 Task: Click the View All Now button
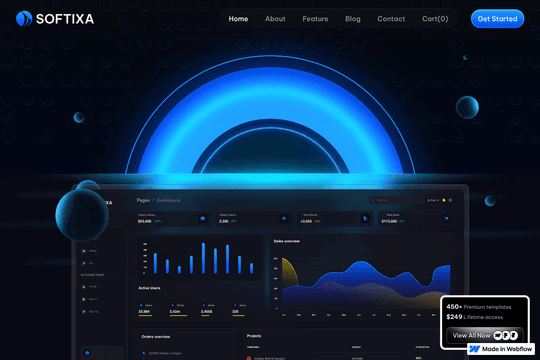(485, 335)
